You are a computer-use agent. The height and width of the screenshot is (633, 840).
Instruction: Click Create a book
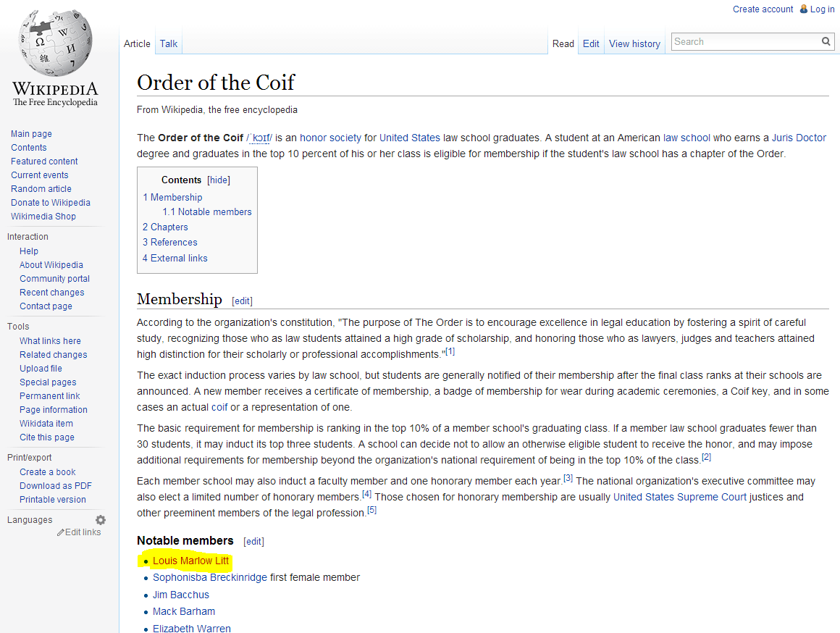pyautogui.click(x=48, y=472)
